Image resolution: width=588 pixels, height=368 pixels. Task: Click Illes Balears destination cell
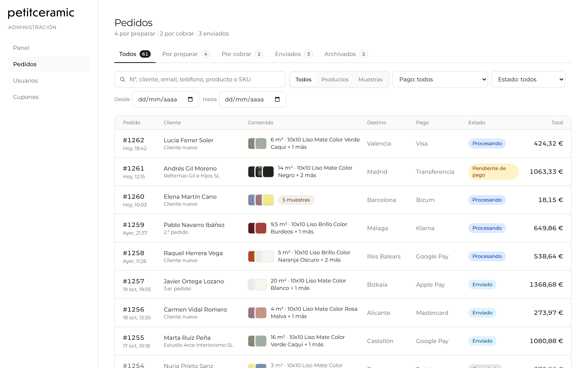click(x=384, y=256)
